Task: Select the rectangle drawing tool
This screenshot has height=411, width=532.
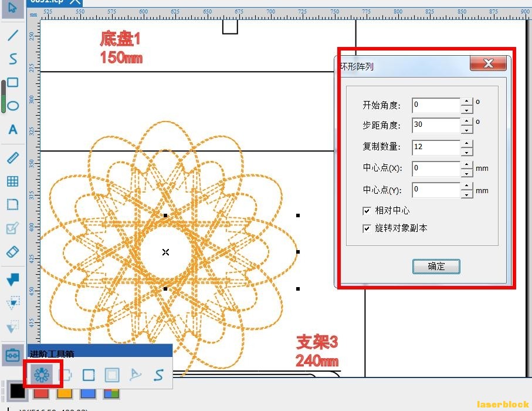Action: click(x=12, y=82)
